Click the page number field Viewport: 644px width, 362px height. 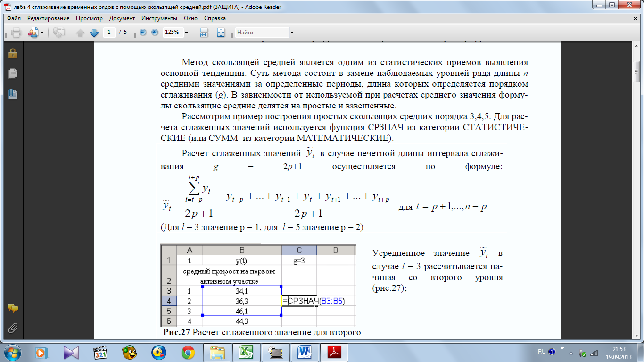click(109, 33)
